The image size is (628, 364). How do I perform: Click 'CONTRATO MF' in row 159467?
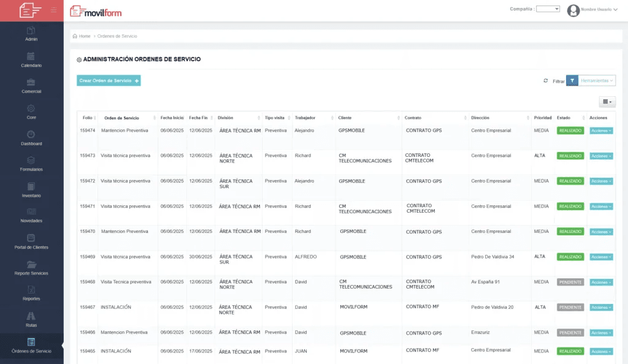(x=423, y=306)
